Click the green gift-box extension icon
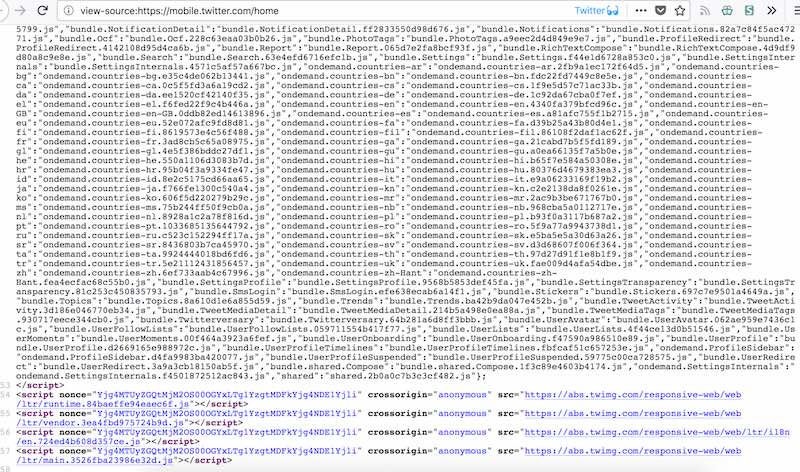Screen dimensions: 800x472 [x=727, y=10]
